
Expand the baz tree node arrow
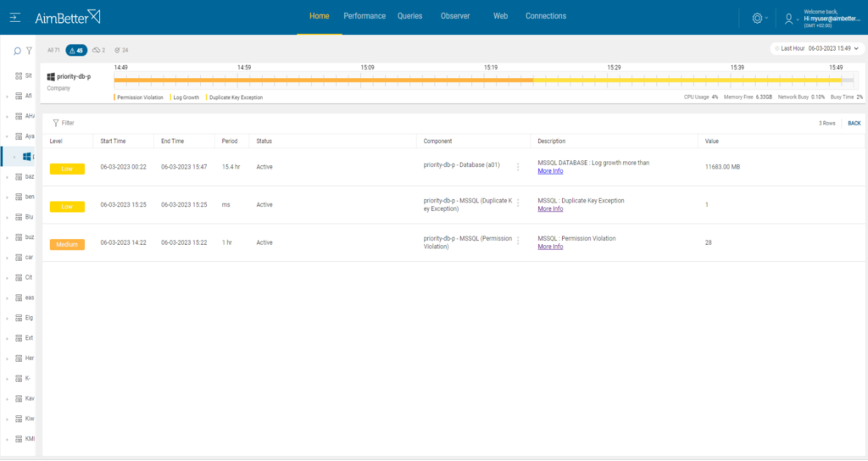7,178
